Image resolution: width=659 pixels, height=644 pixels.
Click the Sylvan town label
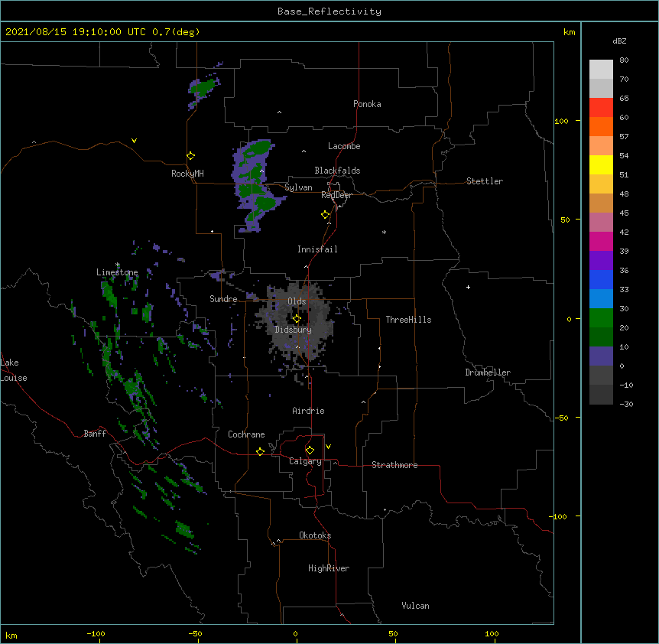coord(298,187)
